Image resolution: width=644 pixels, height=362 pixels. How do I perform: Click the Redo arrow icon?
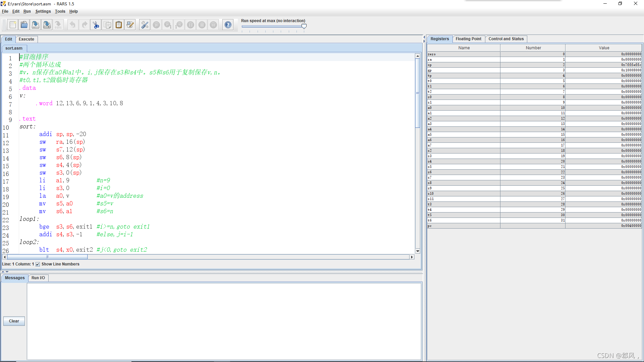point(84,25)
